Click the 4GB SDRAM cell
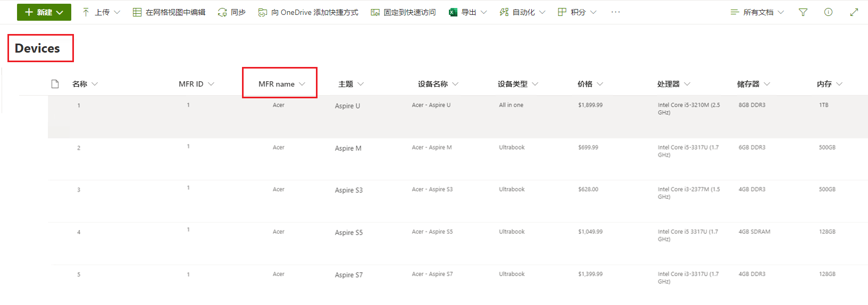 (x=754, y=232)
